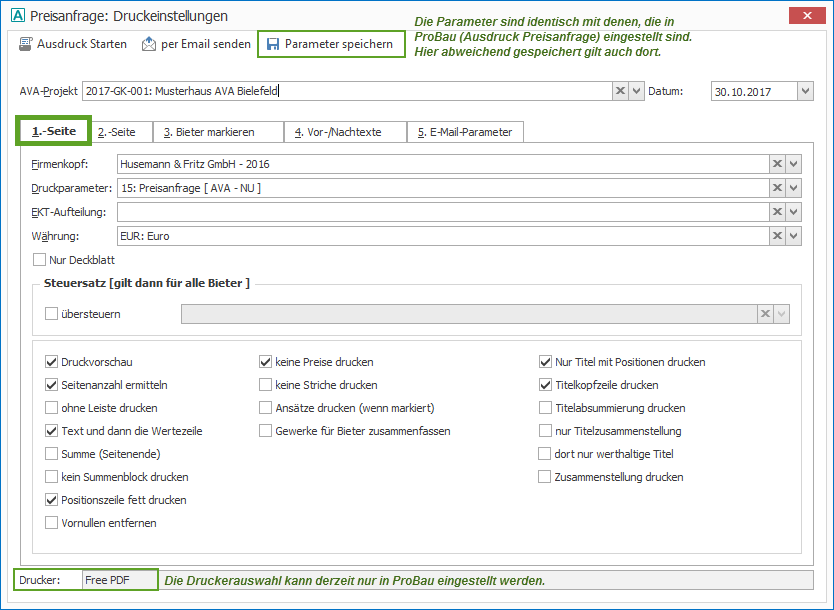834x610 pixels.
Task: Click the envelope icon per Email senden
Action: pos(149,44)
